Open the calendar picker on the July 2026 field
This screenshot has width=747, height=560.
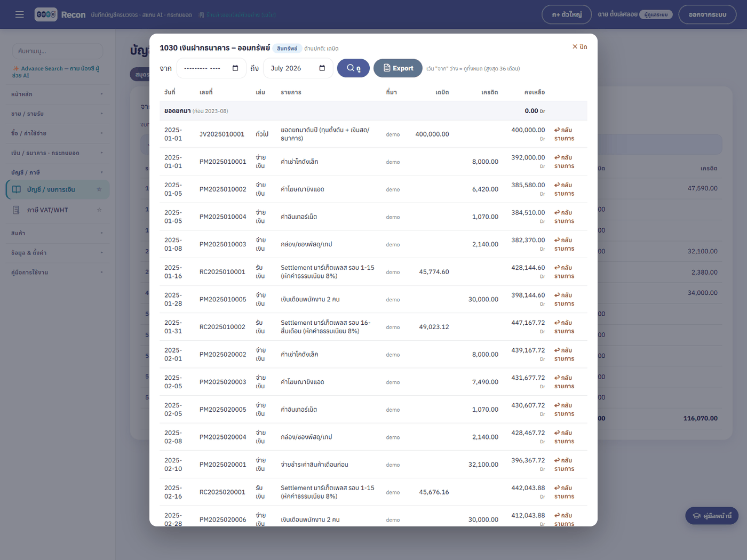322,68
